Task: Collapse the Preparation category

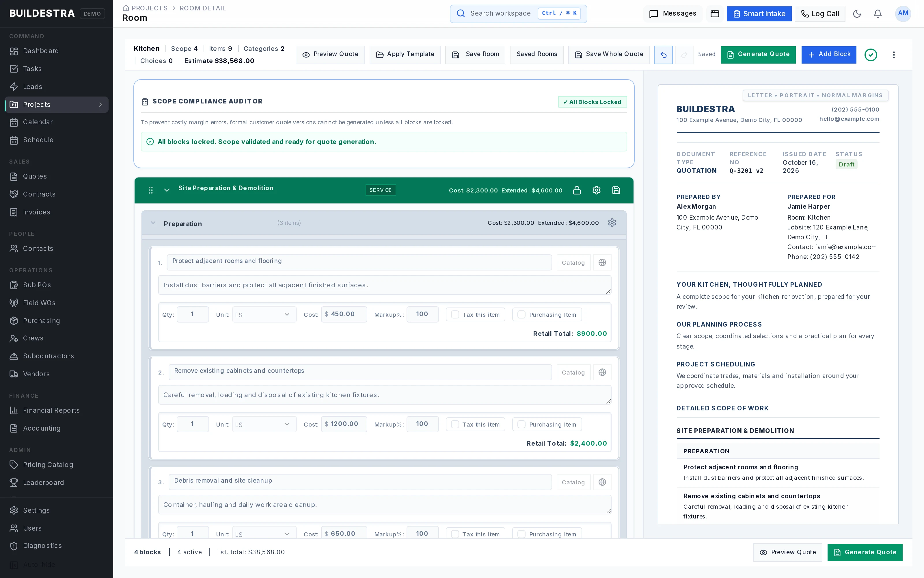Action: (153, 223)
